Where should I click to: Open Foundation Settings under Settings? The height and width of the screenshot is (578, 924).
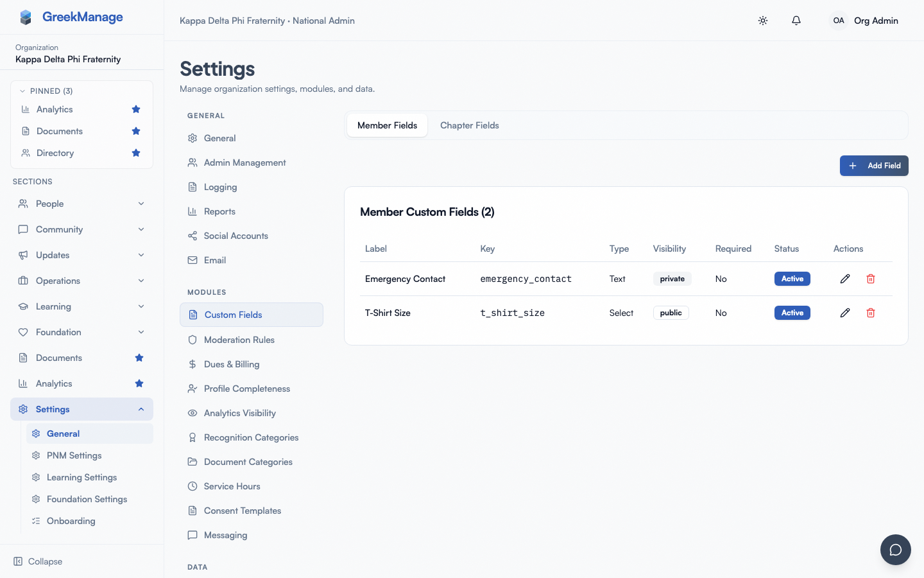tap(90, 499)
